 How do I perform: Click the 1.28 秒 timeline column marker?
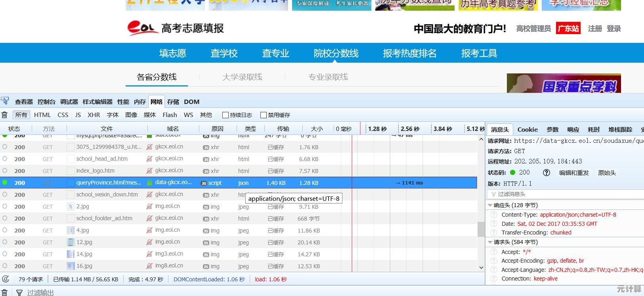tap(377, 129)
